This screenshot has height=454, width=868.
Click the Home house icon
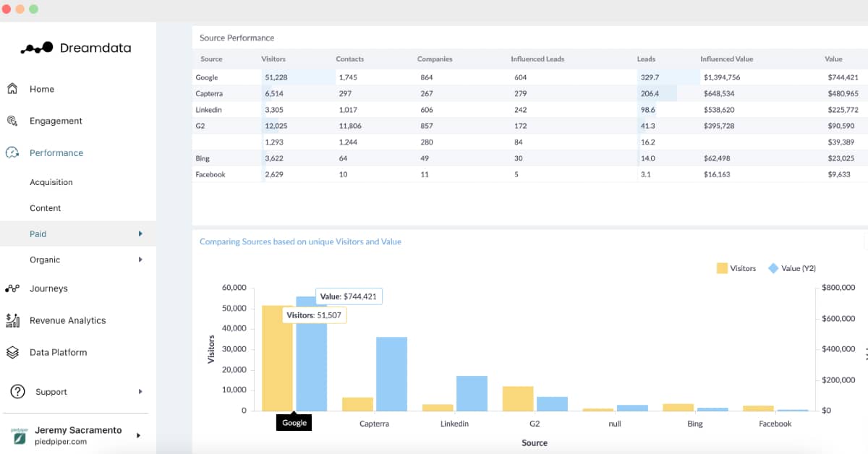12,89
